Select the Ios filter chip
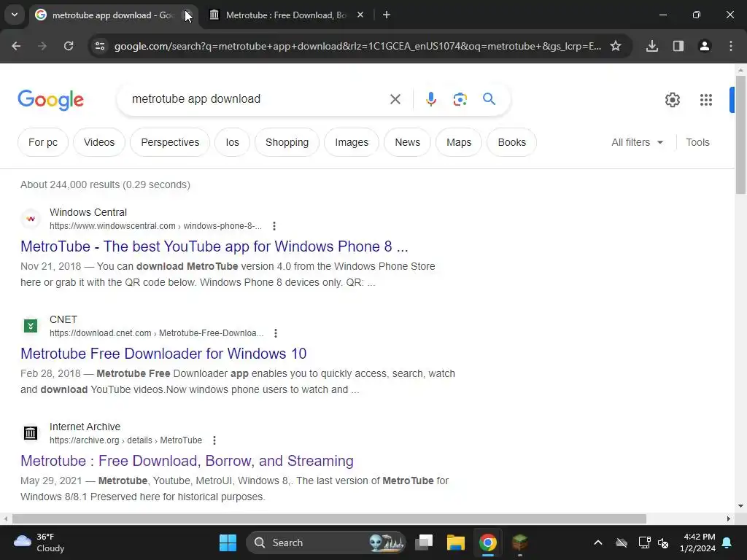Image resolution: width=747 pixels, height=560 pixels. click(233, 142)
